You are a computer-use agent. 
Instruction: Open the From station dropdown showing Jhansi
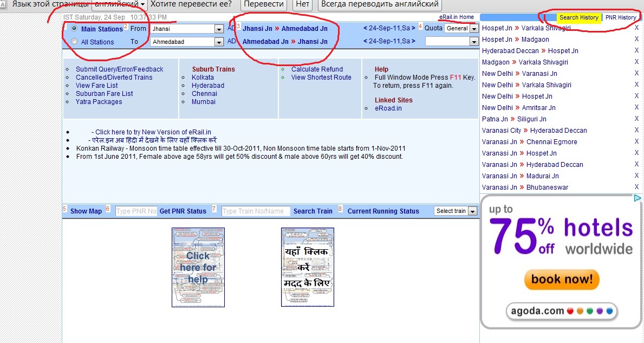(219, 29)
